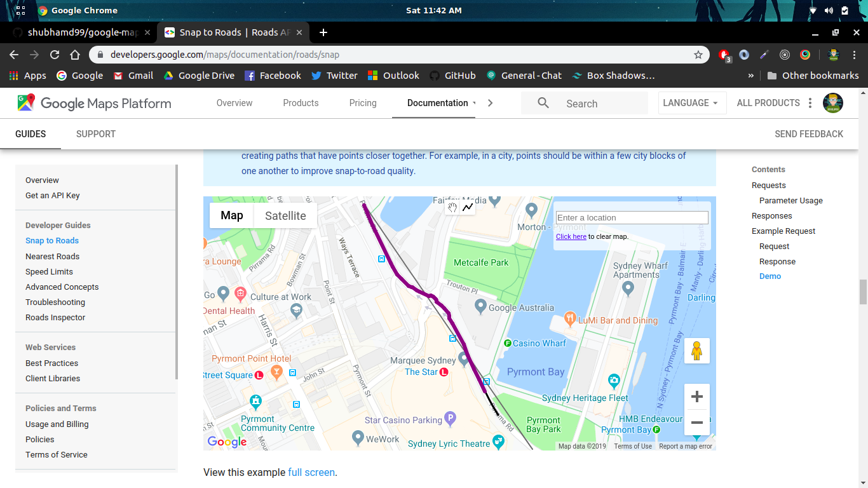Click the Google Maps Platform logo
The width and height of the screenshot is (868, 488).
point(94,103)
